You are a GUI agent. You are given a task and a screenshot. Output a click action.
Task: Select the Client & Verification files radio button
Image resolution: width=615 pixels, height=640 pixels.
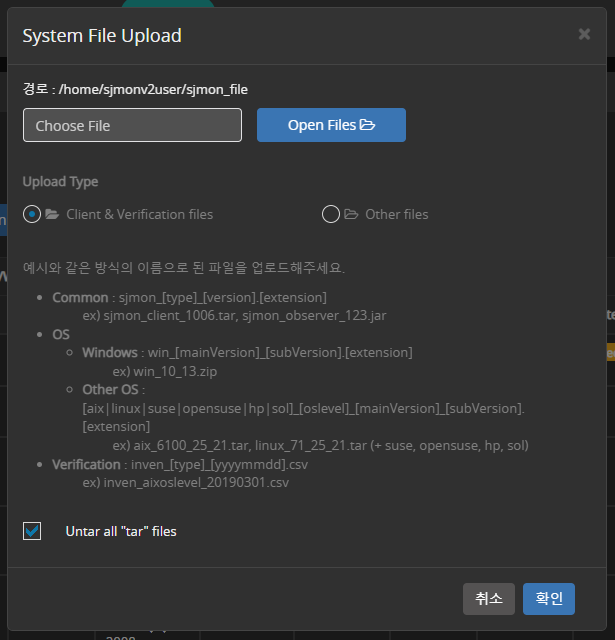click(32, 214)
